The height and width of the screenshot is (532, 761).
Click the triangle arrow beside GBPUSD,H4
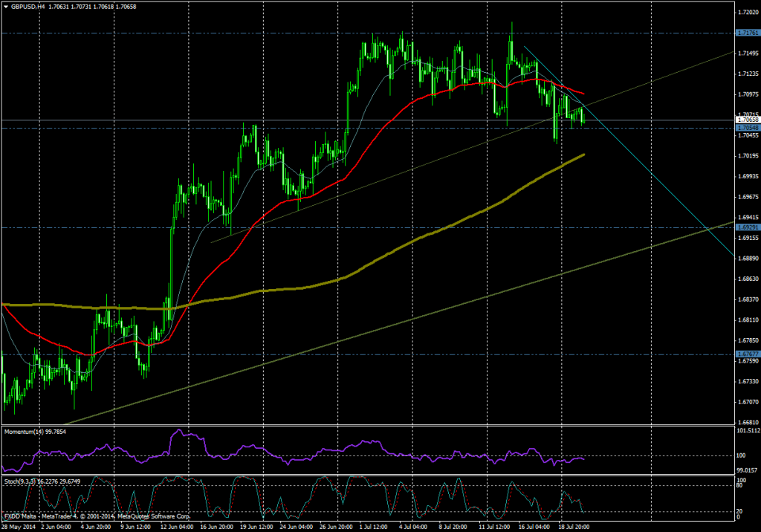(x=6, y=6)
